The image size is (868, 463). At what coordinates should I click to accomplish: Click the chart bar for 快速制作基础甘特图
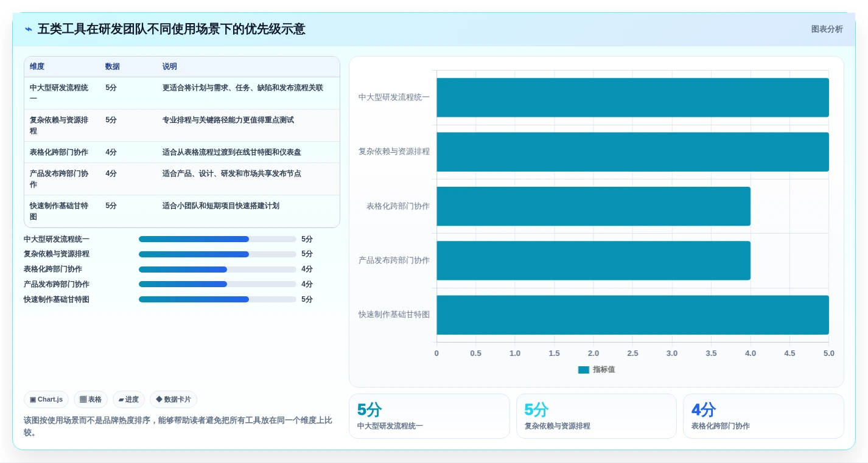pos(632,315)
